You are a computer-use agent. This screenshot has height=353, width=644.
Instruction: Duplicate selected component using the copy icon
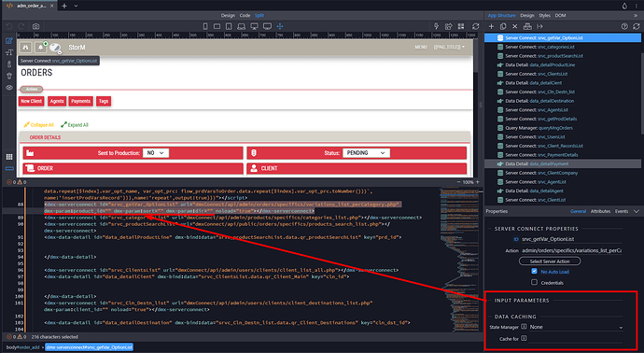pyautogui.click(x=503, y=26)
